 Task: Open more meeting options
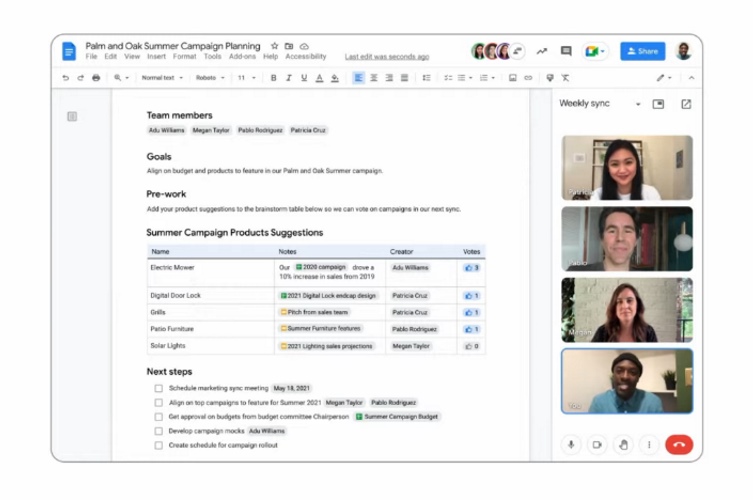click(x=649, y=445)
